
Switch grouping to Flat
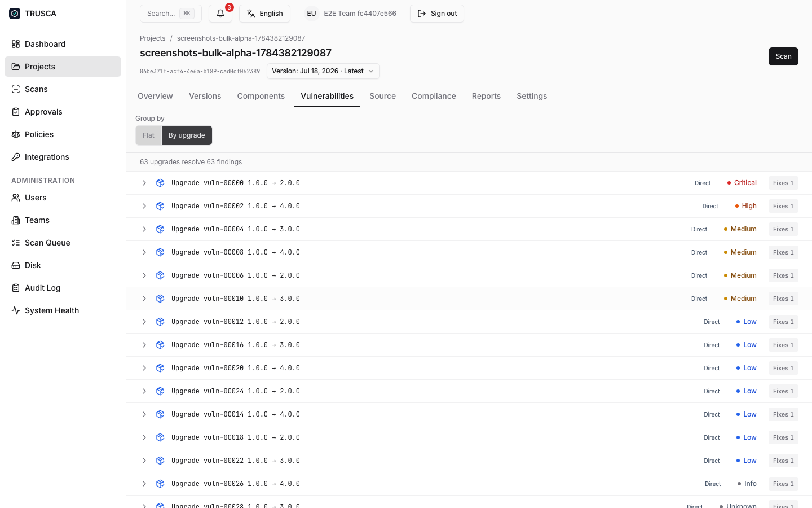point(148,135)
